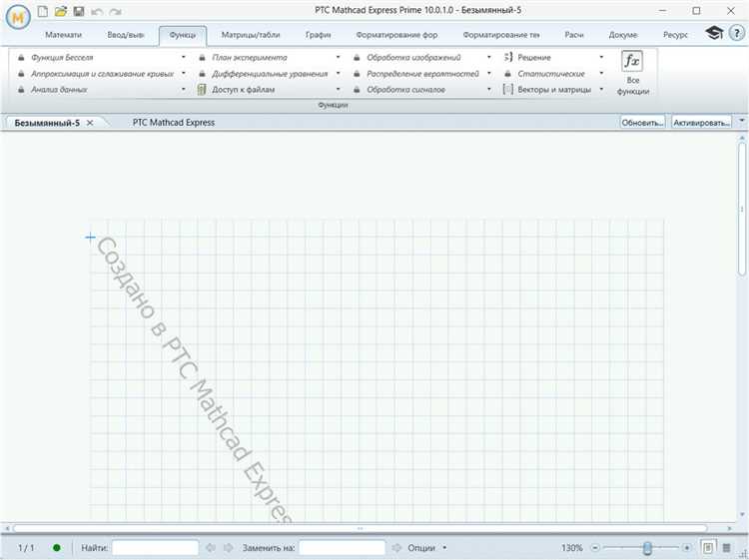Find previous match with the left arrow
Screen dimensions: 749x560
(210, 548)
